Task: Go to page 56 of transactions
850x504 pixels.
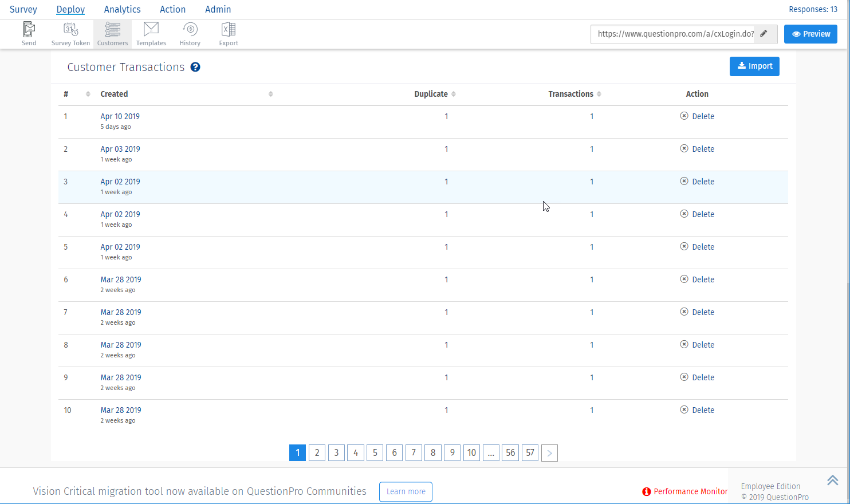Action: coord(510,453)
